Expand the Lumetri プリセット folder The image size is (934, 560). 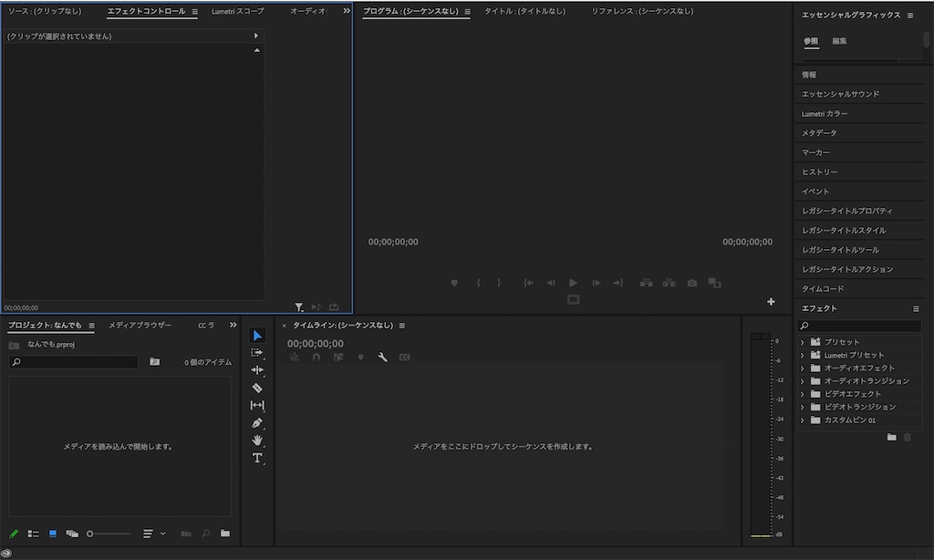803,355
